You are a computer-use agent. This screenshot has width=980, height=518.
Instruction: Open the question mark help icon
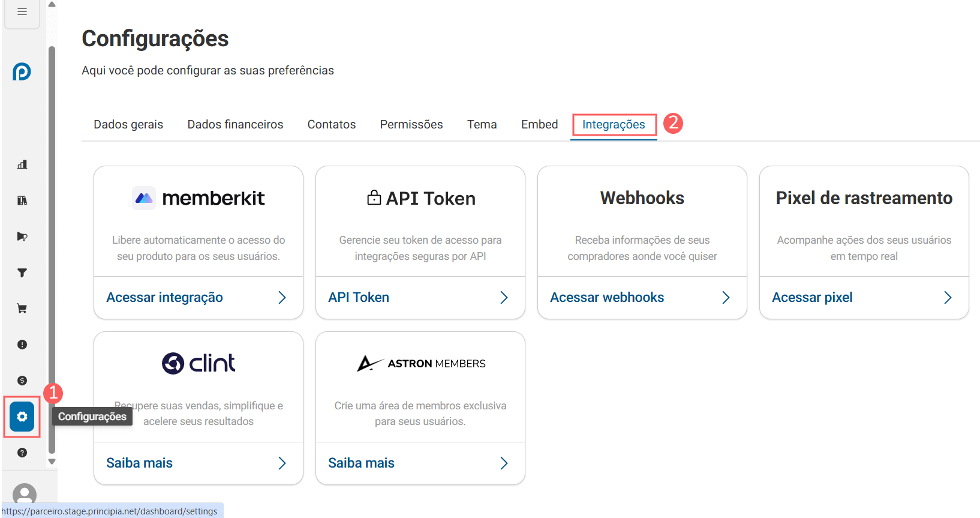click(x=22, y=453)
